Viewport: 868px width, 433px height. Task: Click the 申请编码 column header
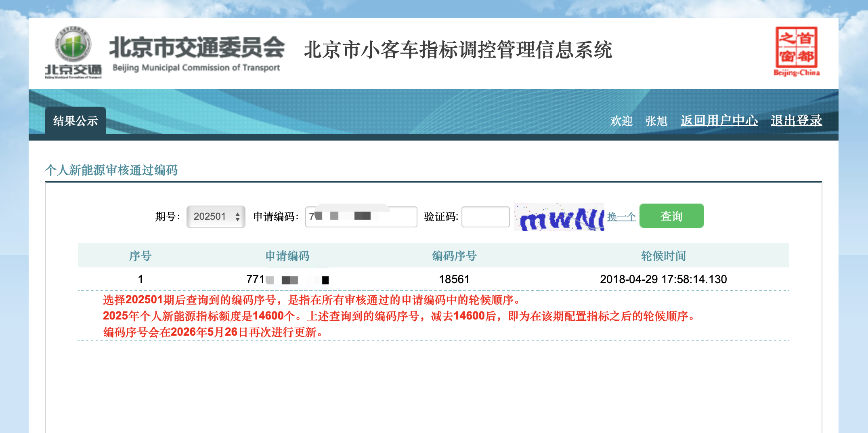point(287,256)
